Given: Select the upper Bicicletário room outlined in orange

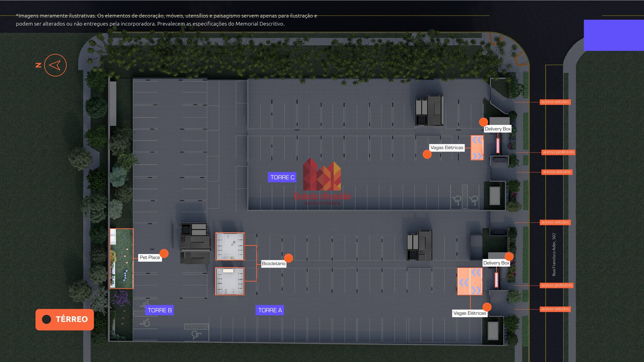Looking at the screenshot, I should [230, 246].
